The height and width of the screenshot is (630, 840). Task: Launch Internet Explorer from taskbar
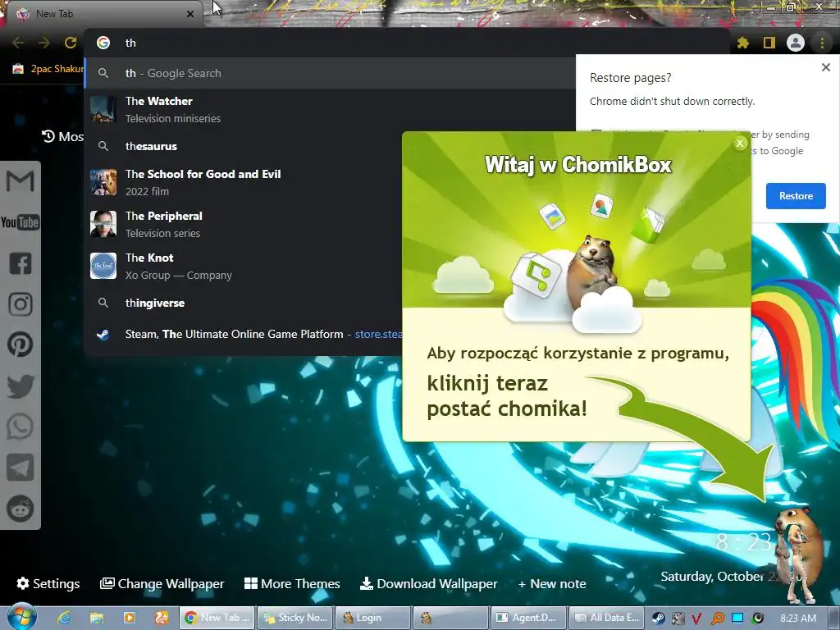click(64, 618)
